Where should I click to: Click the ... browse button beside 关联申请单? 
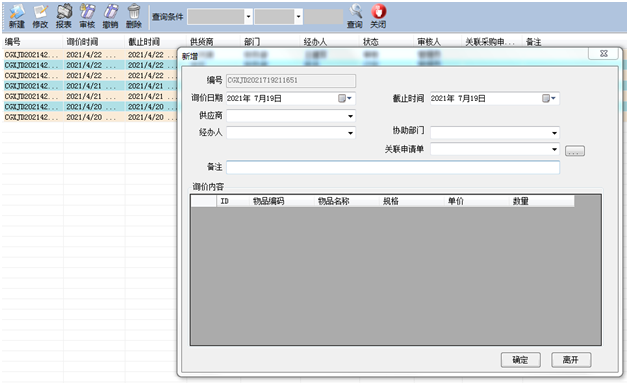click(574, 151)
